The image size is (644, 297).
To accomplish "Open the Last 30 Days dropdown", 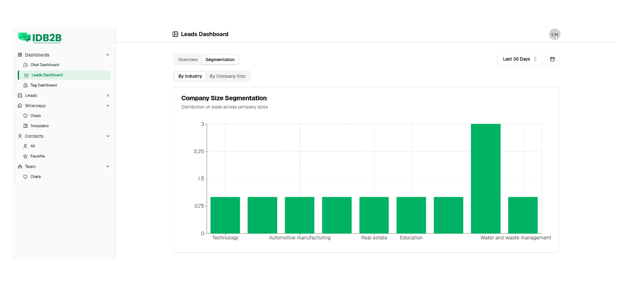I will pos(520,59).
